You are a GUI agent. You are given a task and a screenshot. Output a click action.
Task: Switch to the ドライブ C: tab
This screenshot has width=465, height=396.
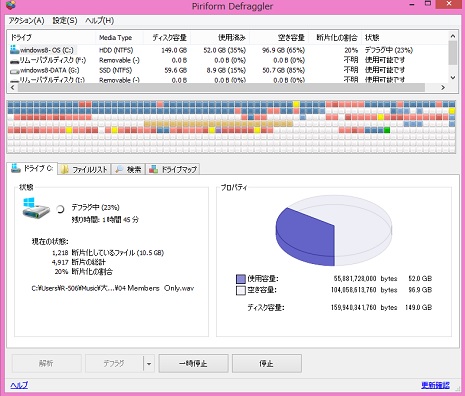coord(32,169)
